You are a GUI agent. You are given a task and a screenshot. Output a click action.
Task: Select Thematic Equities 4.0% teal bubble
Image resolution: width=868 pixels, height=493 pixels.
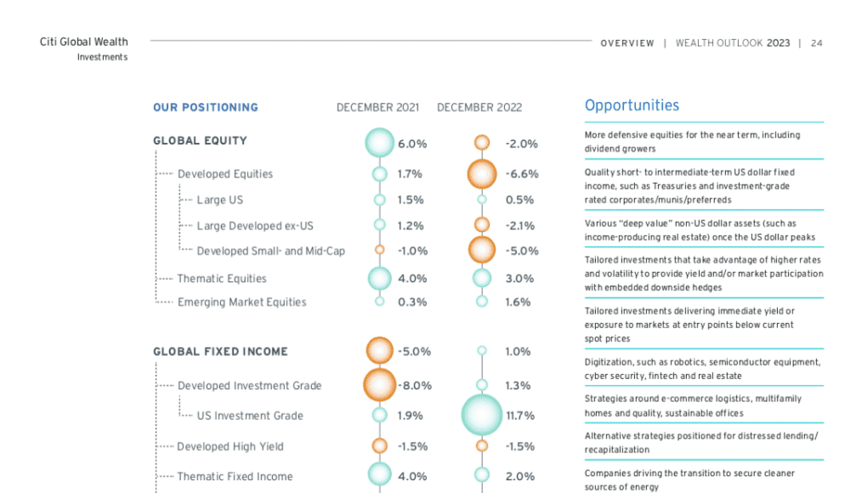(380, 278)
